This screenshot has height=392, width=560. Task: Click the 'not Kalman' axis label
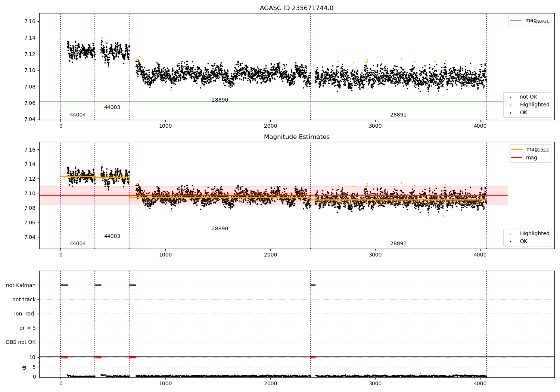[x=21, y=286]
